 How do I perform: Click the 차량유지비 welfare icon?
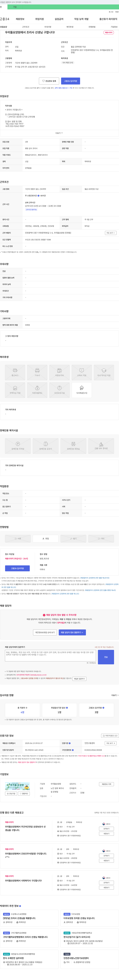point(59,372)
